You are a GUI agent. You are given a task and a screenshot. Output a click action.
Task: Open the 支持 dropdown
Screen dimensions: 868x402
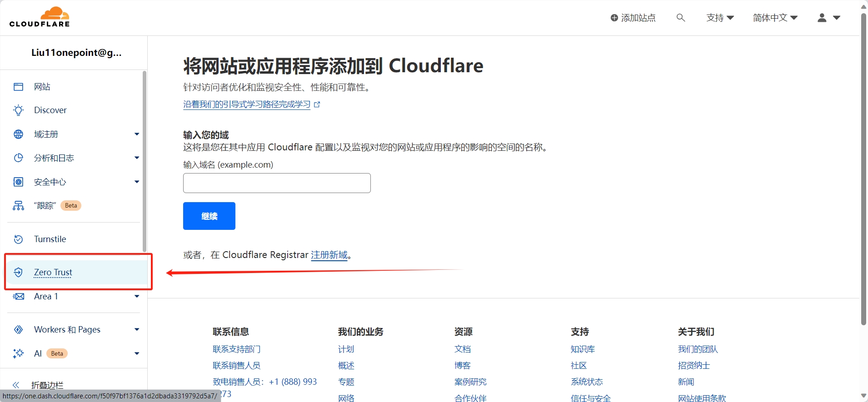click(720, 18)
